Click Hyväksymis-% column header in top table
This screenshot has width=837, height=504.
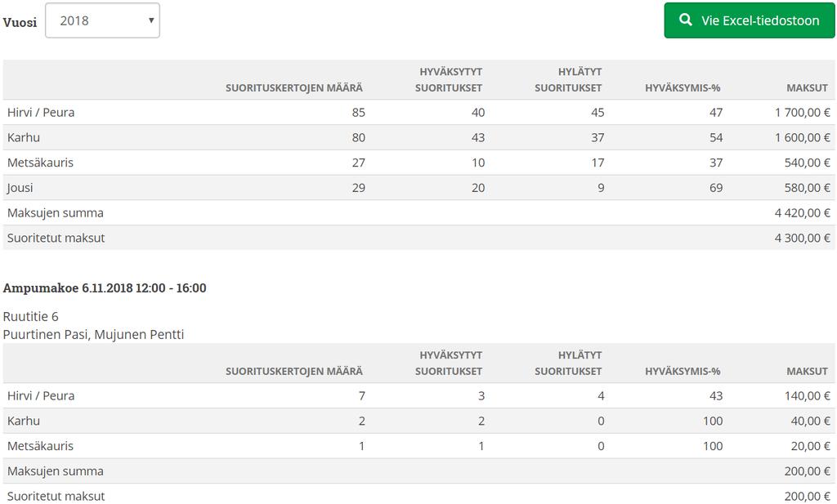[x=683, y=88]
